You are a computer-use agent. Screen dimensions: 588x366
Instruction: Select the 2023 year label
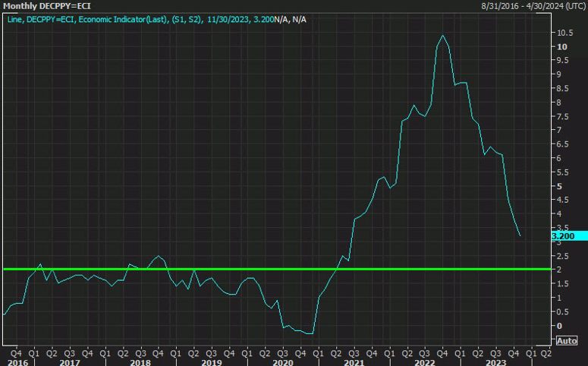pyautogui.click(x=495, y=362)
